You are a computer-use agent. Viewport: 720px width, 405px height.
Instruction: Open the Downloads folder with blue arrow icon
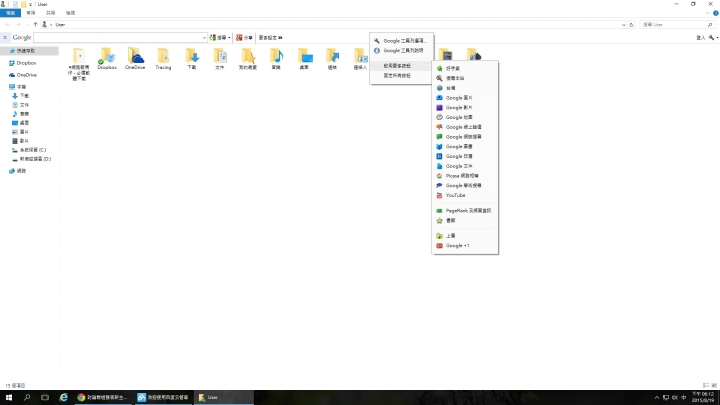point(191,58)
